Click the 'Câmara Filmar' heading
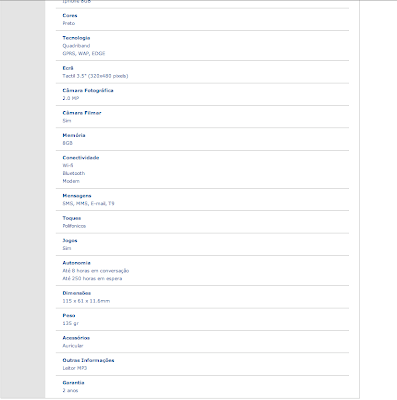Viewport: 397px width, 400px height. pos(82,113)
